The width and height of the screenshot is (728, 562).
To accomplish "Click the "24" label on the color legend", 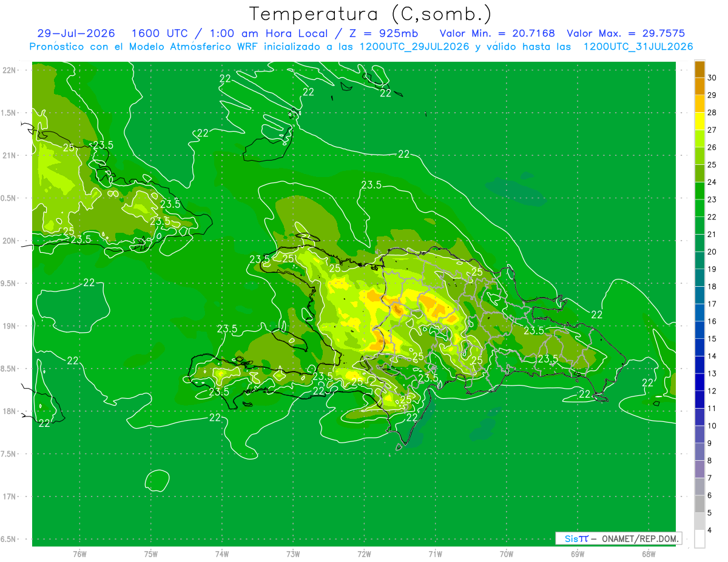I will 712,182.
